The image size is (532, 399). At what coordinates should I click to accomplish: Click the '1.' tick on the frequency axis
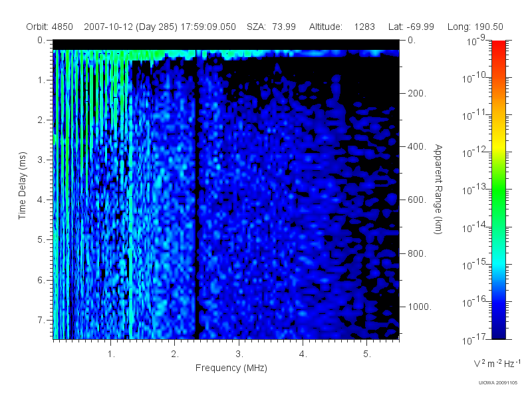111,354
